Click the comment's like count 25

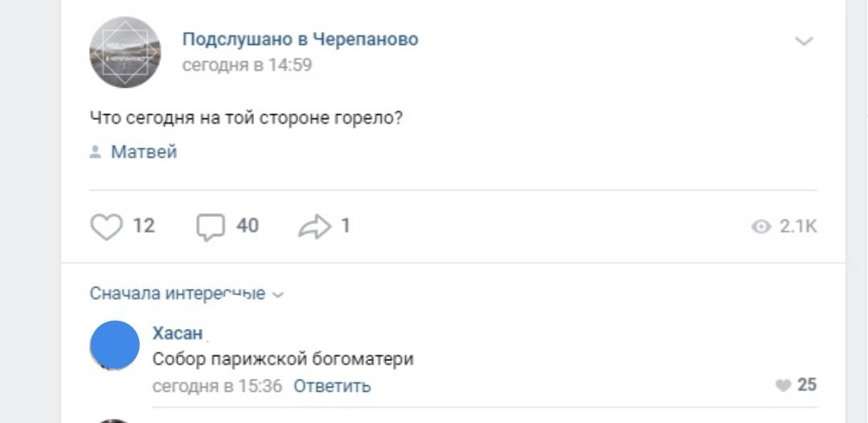click(x=807, y=385)
